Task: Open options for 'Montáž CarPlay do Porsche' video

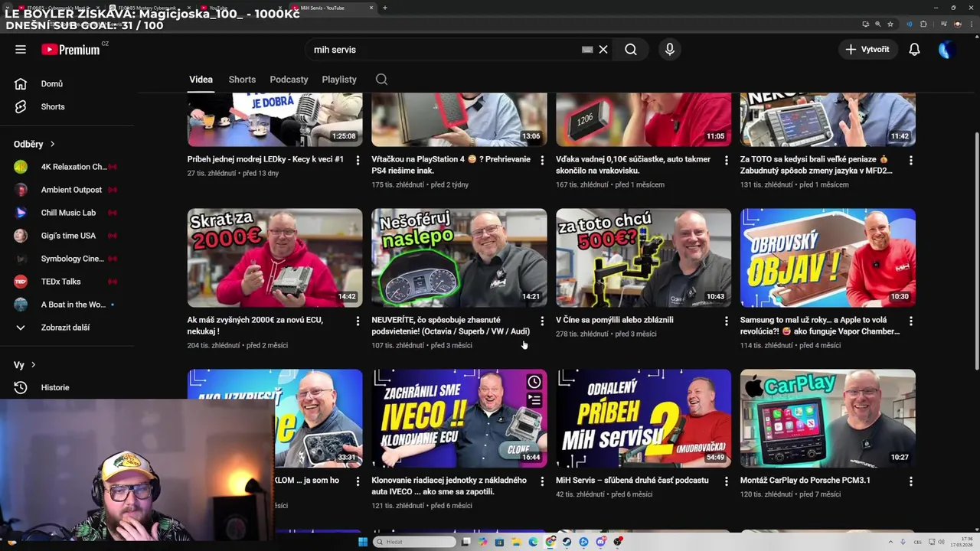Action: click(x=910, y=482)
